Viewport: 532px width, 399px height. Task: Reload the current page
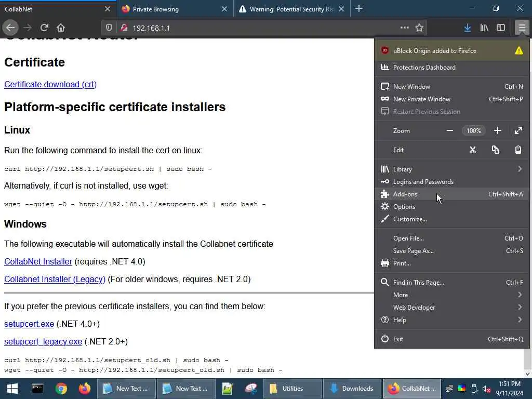44,28
